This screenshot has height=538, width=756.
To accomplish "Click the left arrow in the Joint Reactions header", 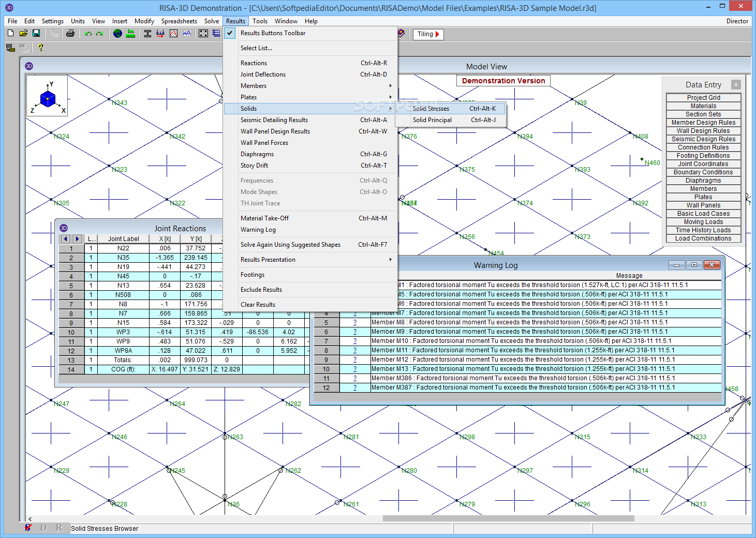I will [66, 238].
